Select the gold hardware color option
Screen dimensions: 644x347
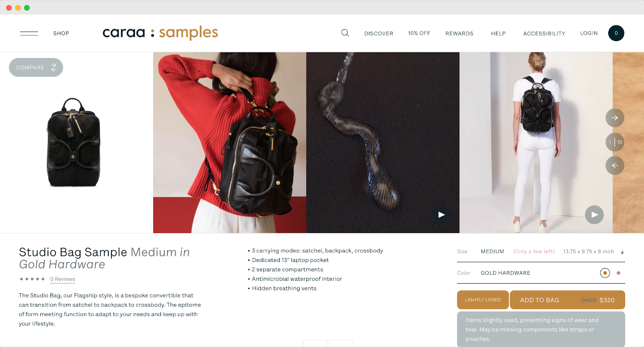605,273
